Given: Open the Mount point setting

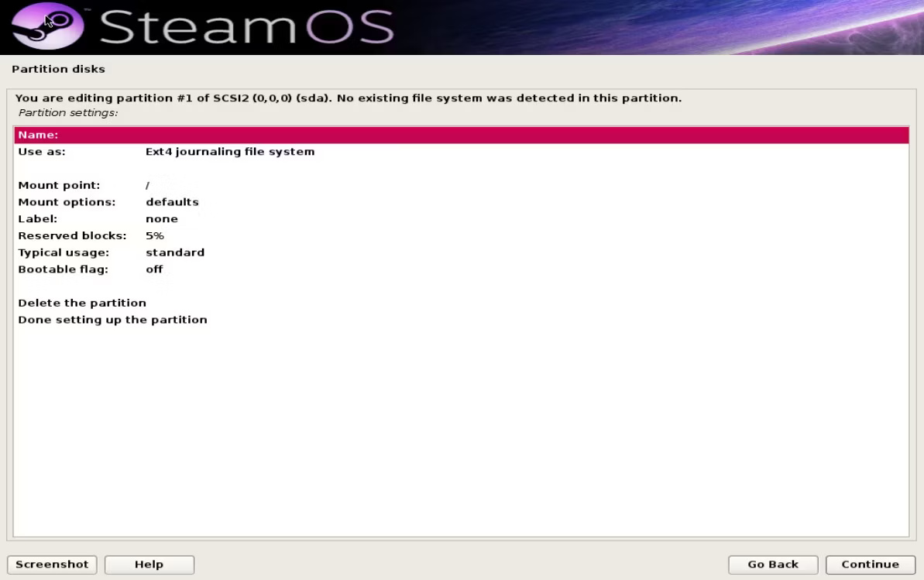Looking at the screenshot, I should coord(58,185).
